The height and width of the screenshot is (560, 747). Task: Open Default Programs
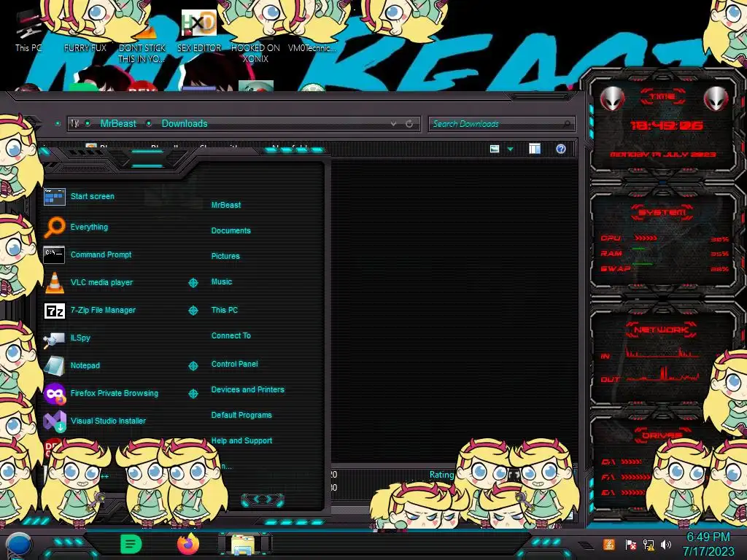[241, 415]
